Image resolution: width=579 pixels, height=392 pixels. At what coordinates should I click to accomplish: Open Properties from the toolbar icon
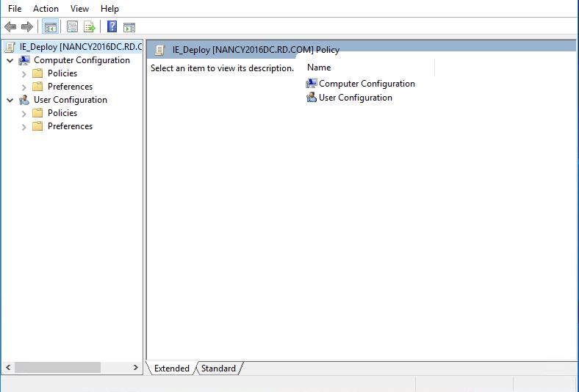click(72, 27)
